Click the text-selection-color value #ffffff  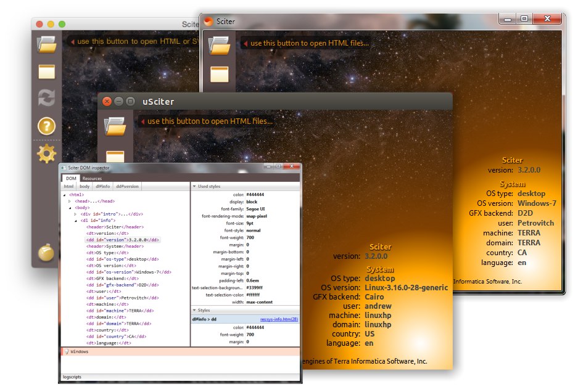tap(253, 295)
